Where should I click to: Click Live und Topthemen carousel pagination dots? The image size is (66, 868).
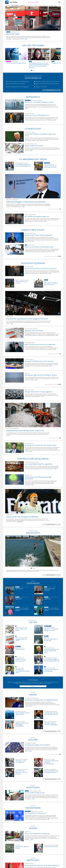(x=33, y=70)
